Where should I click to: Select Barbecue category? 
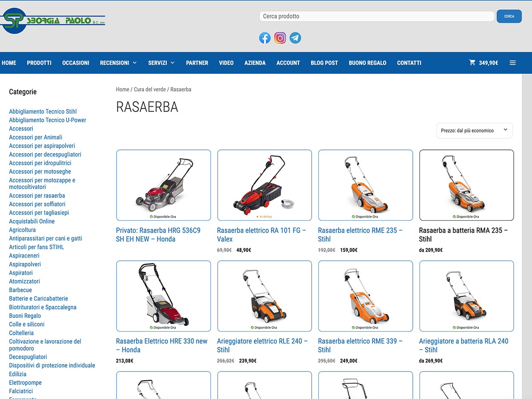(x=20, y=290)
